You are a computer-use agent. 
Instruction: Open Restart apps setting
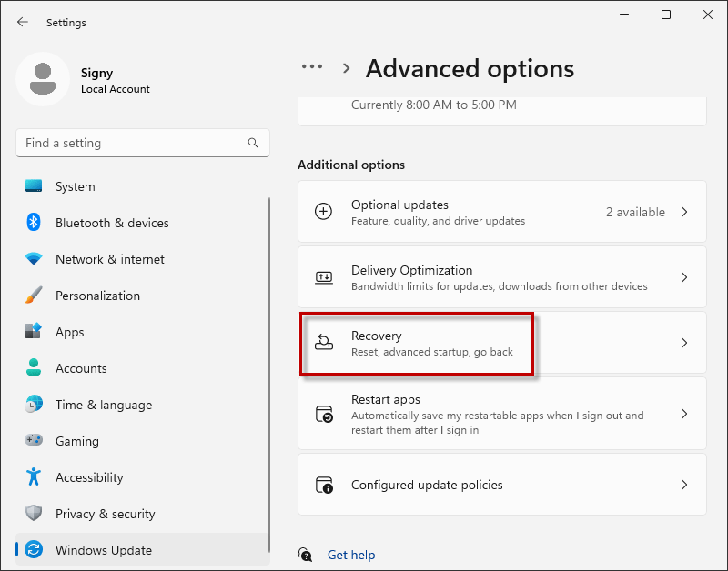[x=502, y=414]
